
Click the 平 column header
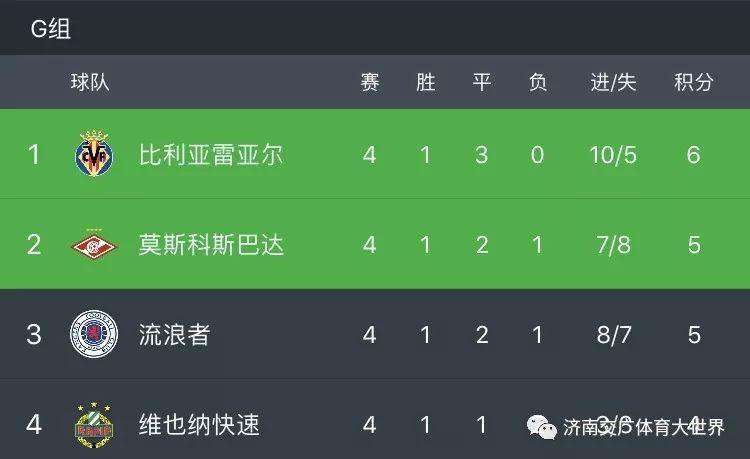[x=482, y=82]
